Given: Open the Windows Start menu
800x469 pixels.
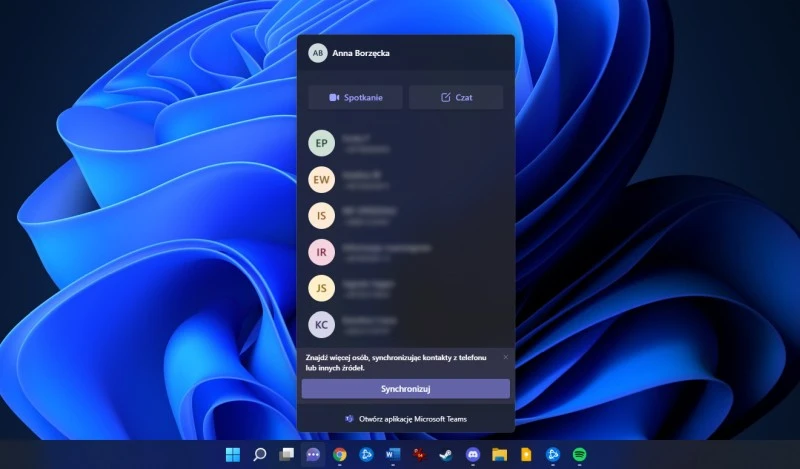Looking at the screenshot, I should pyautogui.click(x=233, y=455).
